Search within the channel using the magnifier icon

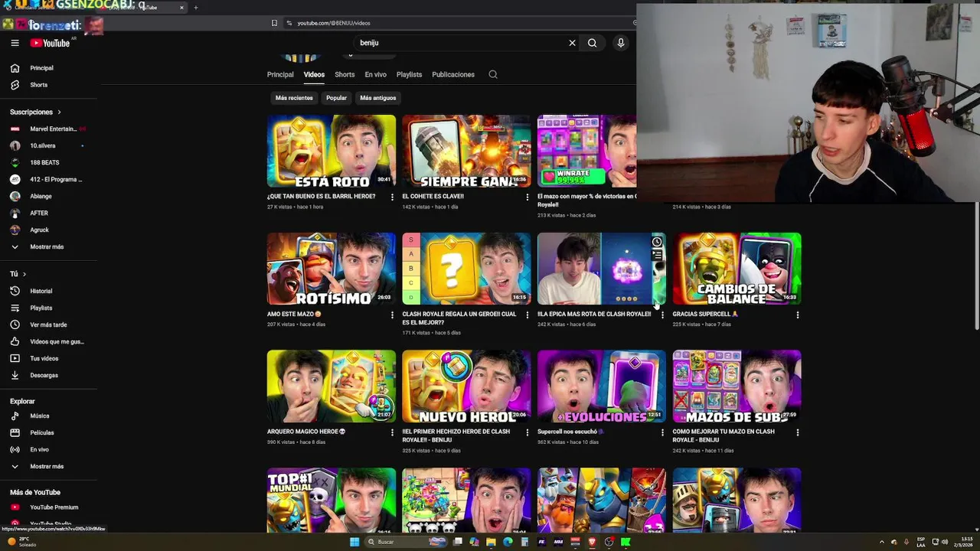coord(493,74)
